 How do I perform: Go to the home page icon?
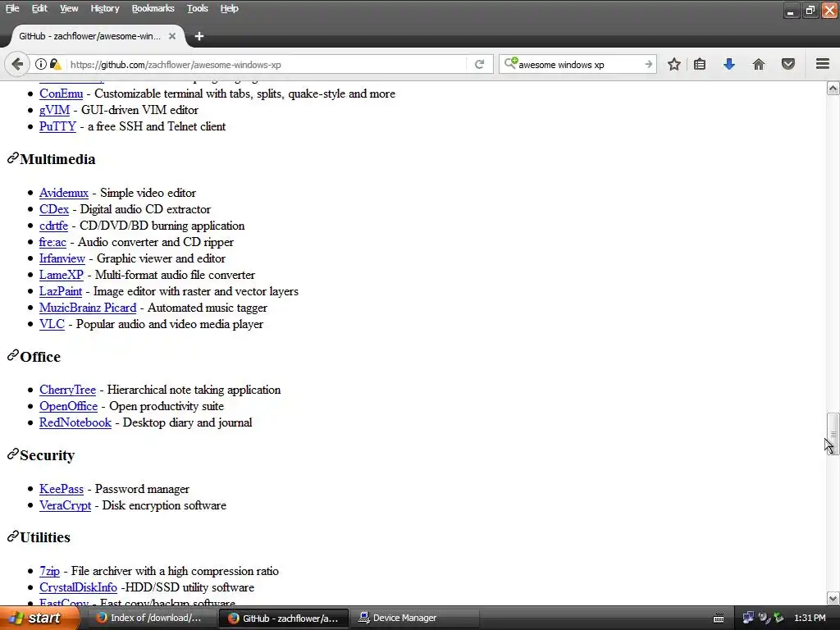pyautogui.click(x=759, y=64)
